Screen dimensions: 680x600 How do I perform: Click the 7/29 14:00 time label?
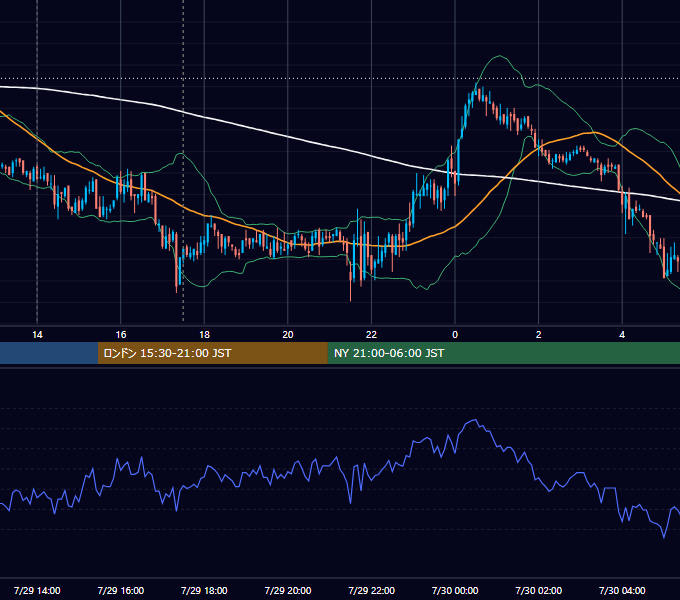pyautogui.click(x=37, y=590)
